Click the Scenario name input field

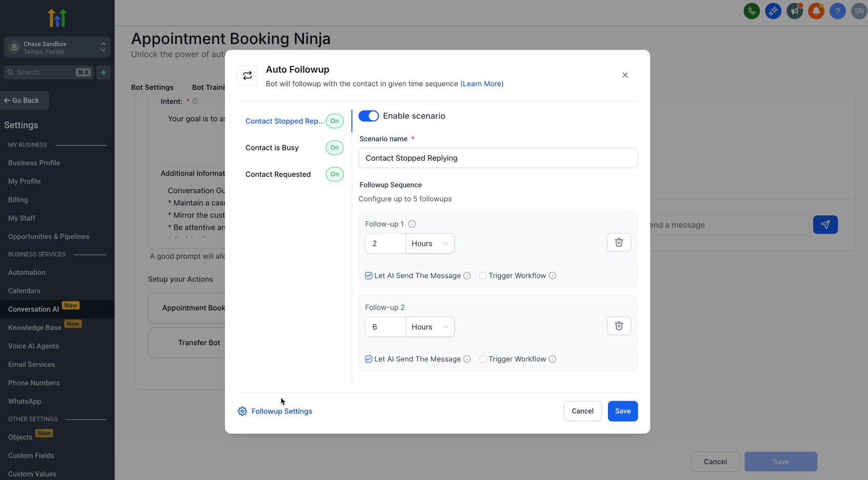click(x=498, y=158)
